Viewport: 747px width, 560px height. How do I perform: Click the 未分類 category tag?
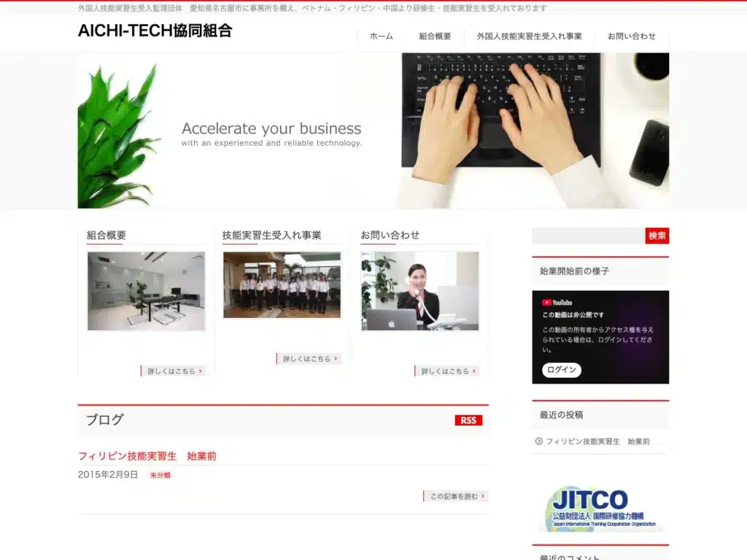point(160,475)
